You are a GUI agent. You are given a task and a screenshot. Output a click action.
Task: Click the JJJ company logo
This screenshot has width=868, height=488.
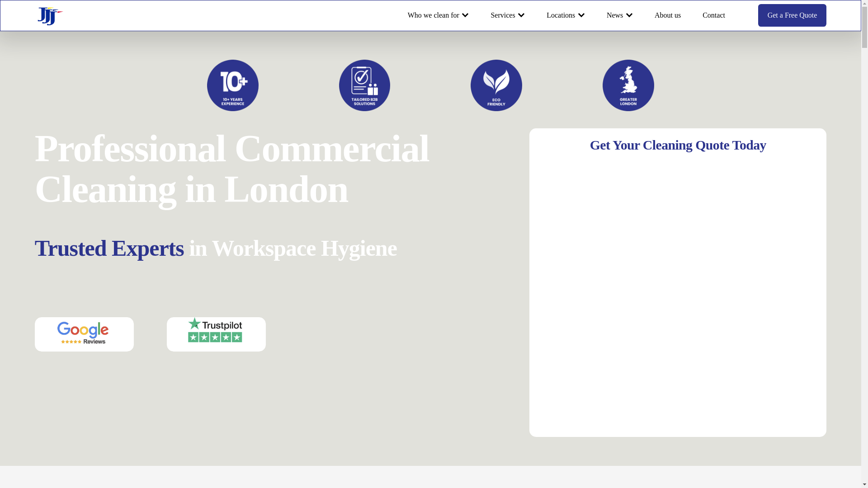click(50, 16)
